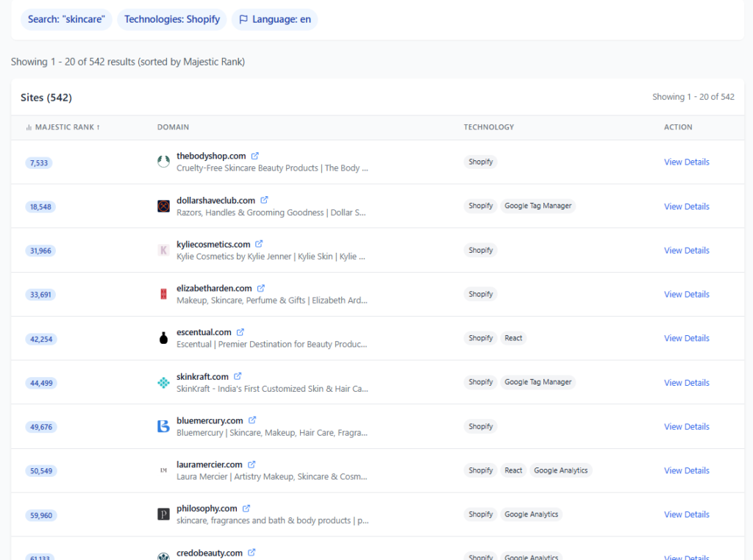The height and width of the screenshot is (560, 753).
Task: Click external link icon next to lauramercier.com
Action: click(251, 464)
